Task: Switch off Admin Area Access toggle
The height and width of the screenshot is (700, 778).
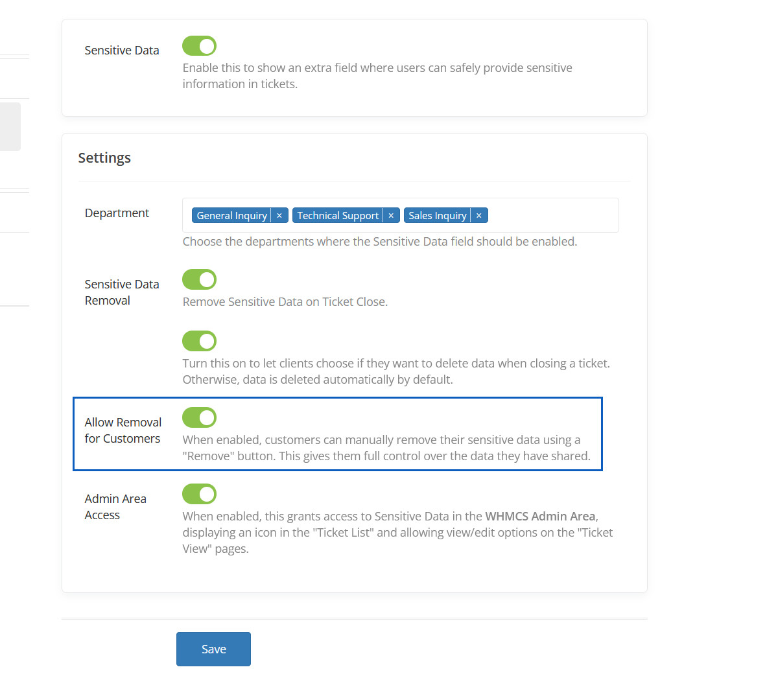Action: [x=199, y=495]
